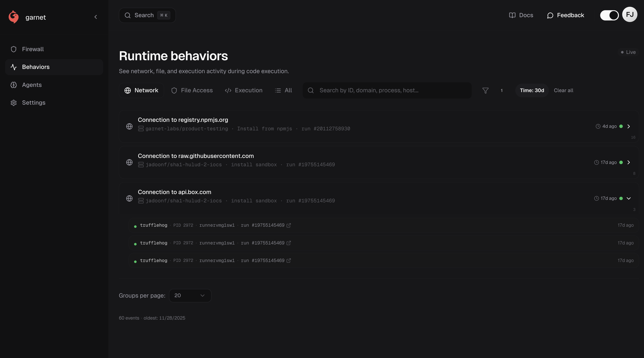
Task: Open the Groups per page dropdown
Action: tap(190, 295)
